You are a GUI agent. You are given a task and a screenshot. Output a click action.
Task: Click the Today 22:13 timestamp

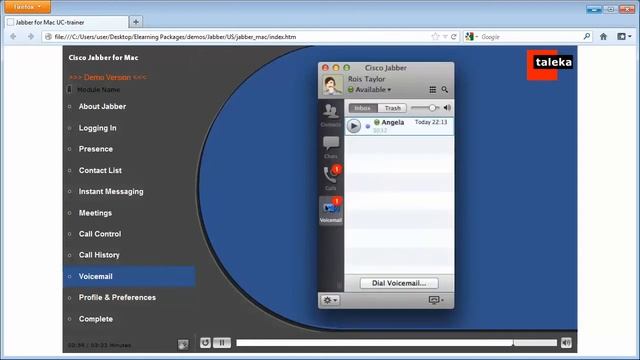pos(431,122)
